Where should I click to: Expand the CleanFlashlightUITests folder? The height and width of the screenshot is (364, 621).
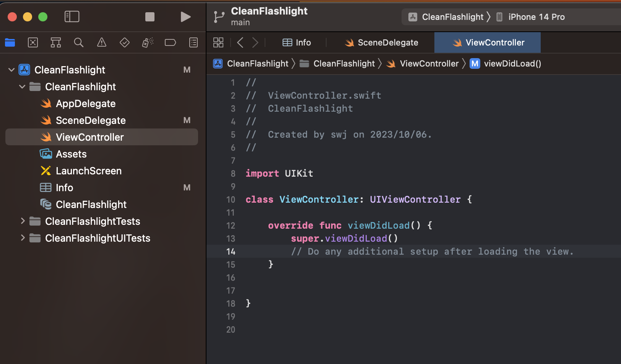pos(22,238)
